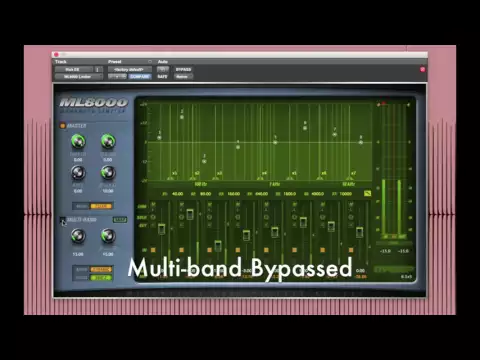Toggle band 1 orange IN button

(153, 250)
